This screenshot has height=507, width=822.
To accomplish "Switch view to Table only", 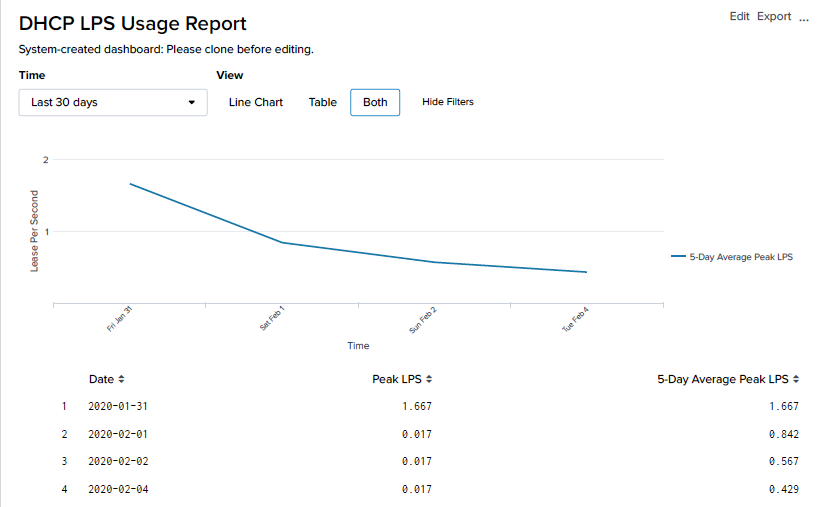I will click(x=322, y=102).
